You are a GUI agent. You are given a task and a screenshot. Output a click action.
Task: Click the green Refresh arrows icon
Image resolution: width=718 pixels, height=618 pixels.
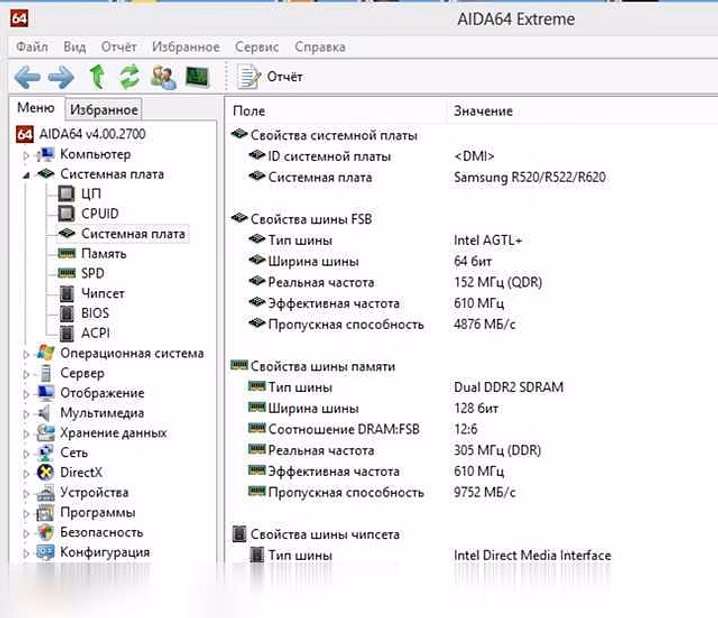(x=130, y=76)
